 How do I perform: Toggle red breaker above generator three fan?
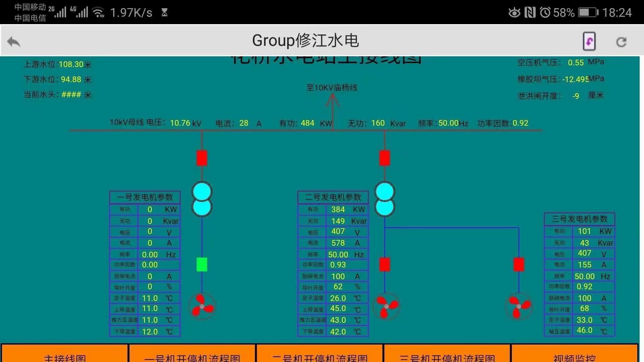click(519, 264)
